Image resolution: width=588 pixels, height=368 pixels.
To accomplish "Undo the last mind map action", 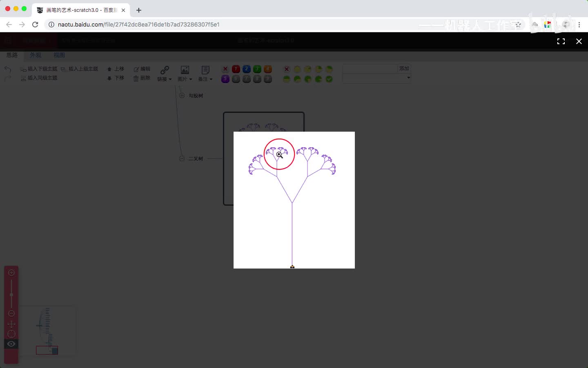I will tap(7, 70).
